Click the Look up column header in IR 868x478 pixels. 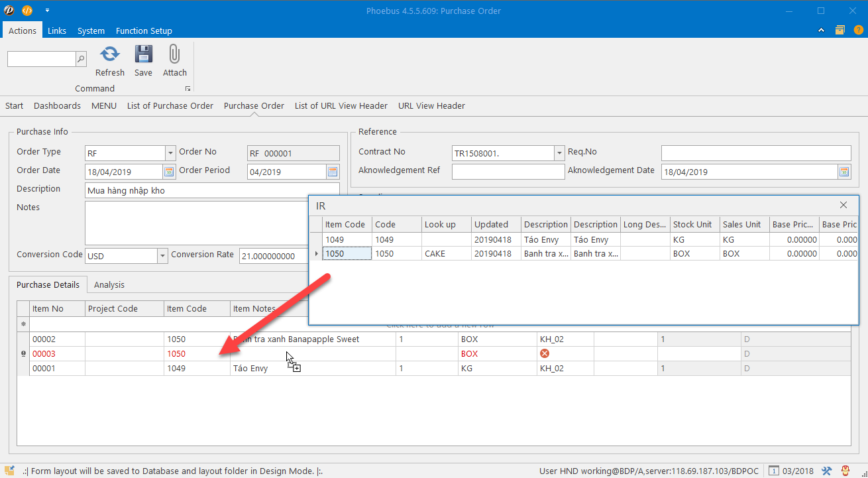[447, 224]
